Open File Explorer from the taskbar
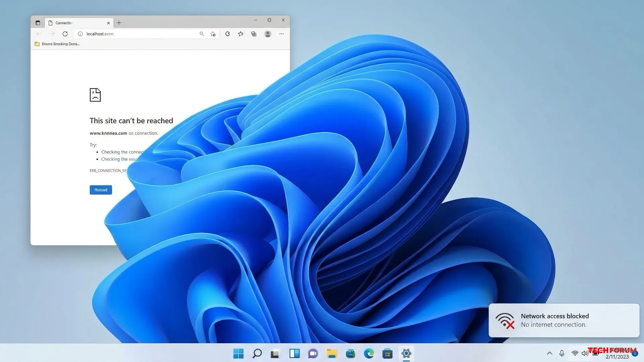The height and width of the screenshot is (362, 644). click(x=332, y=353)
